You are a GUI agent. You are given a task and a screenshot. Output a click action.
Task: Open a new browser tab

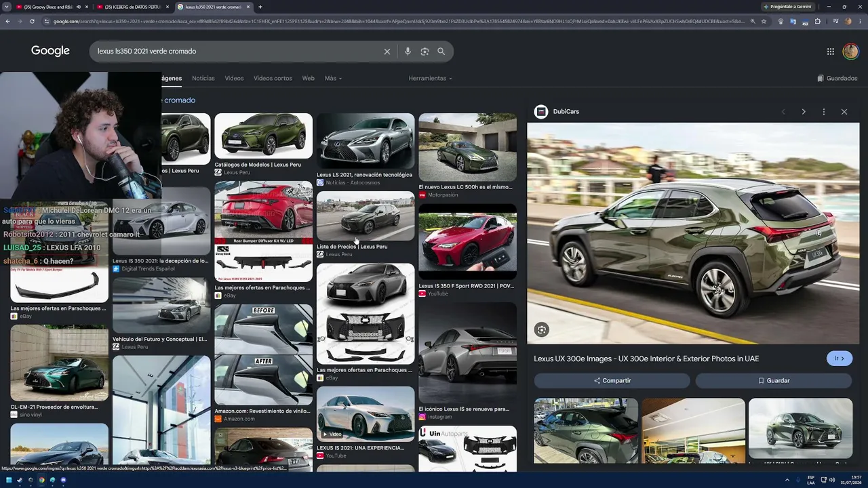pos(260,7)
